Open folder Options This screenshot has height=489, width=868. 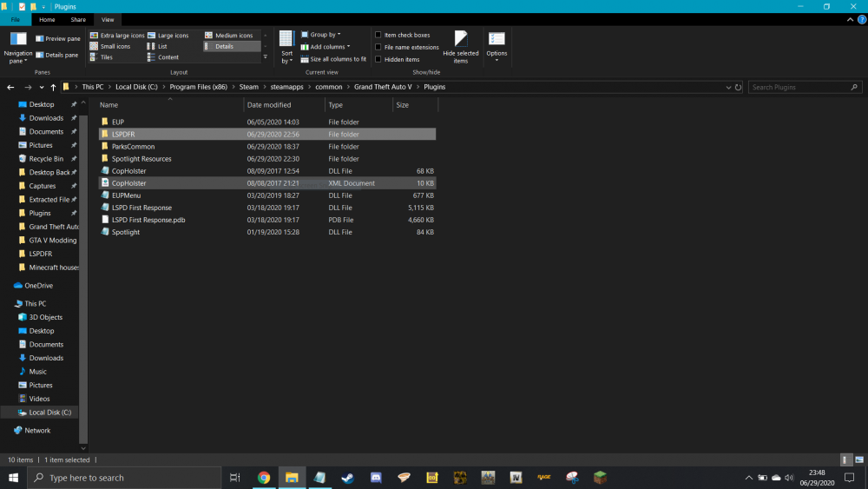[x=496, y=47]
